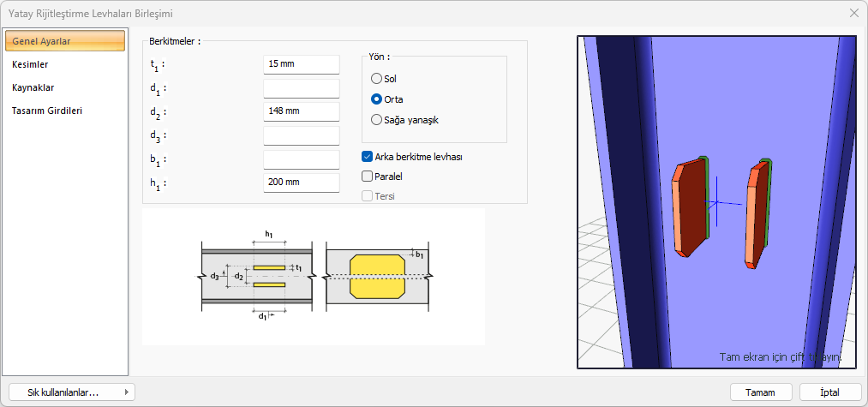Click the empty b1 input field
Viewport: 868px width, 407px height.
pyautogui.click(x=301, y=159)
